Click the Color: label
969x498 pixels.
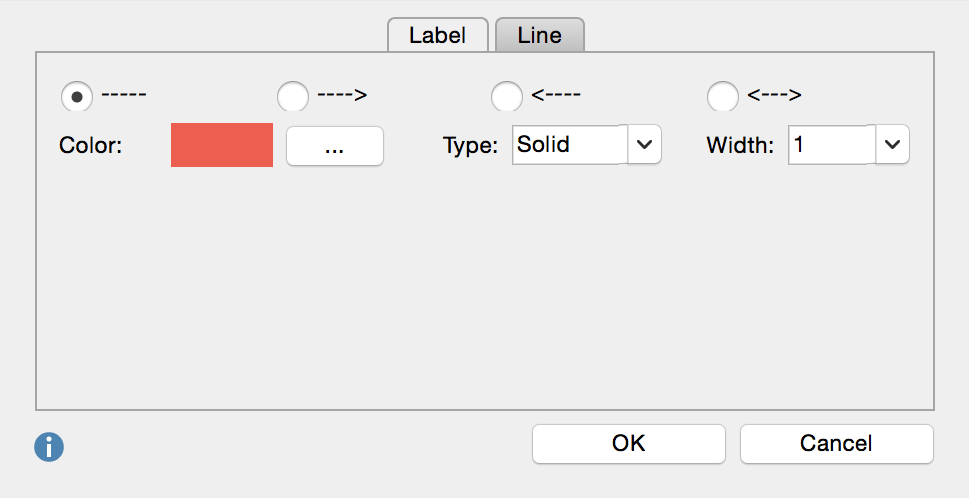(x=90, y=146)
